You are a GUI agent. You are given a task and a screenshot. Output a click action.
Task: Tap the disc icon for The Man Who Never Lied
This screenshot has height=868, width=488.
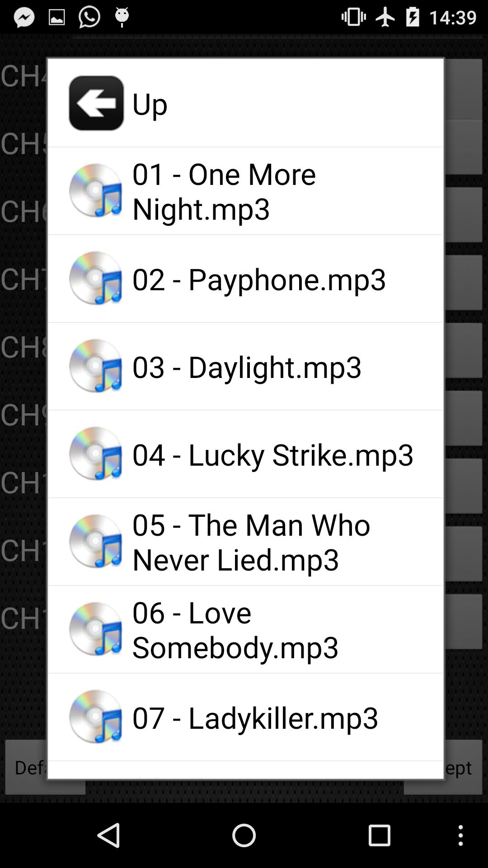click(x=96, y=542)
